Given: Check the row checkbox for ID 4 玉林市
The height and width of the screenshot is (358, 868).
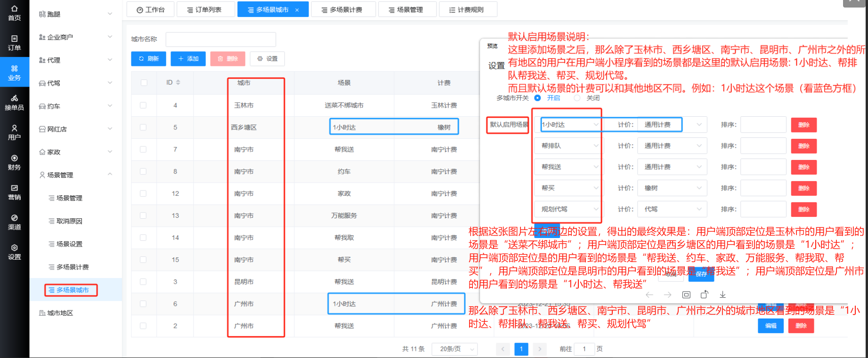Looking at the screenshot, I should pos(143,105).
